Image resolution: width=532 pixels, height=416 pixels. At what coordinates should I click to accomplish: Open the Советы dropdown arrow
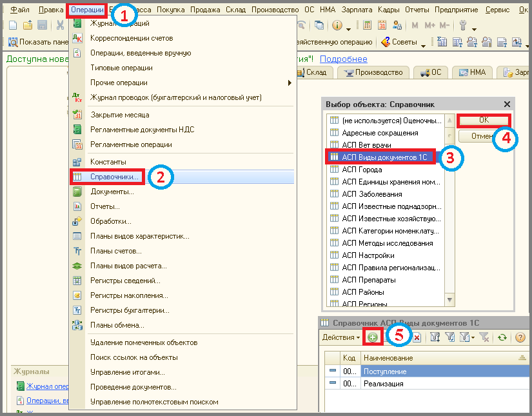pyautogui.click(x=423, y=45)
